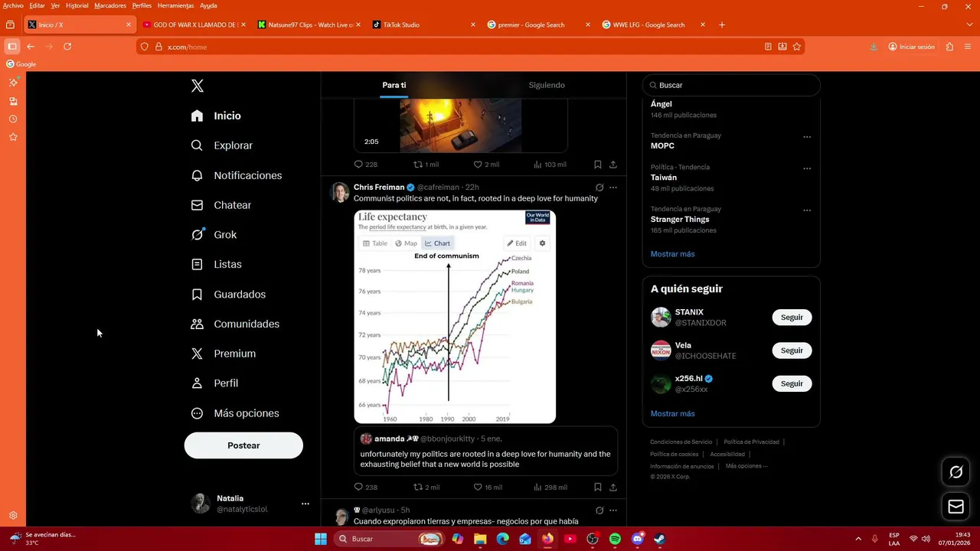Image resolution: width=980 pixels, height=551 pixels.
Task: Open Listas in sidebar
Action: 217,264
